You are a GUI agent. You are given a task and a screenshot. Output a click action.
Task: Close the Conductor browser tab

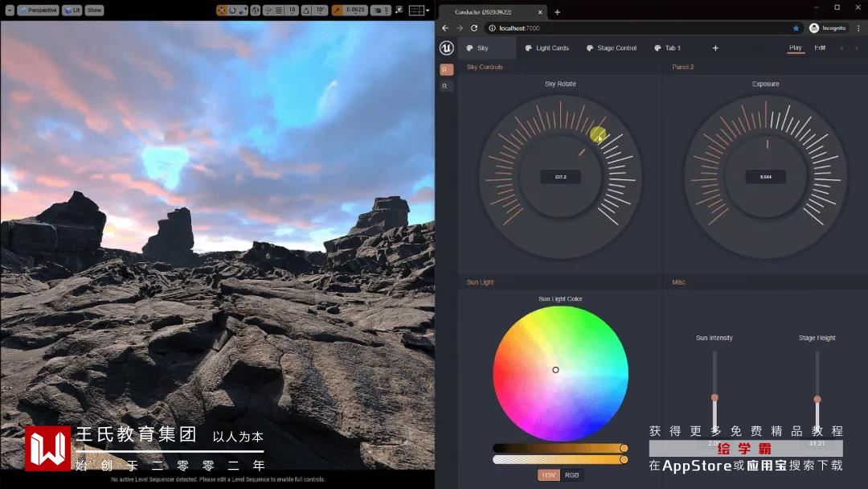540,12
